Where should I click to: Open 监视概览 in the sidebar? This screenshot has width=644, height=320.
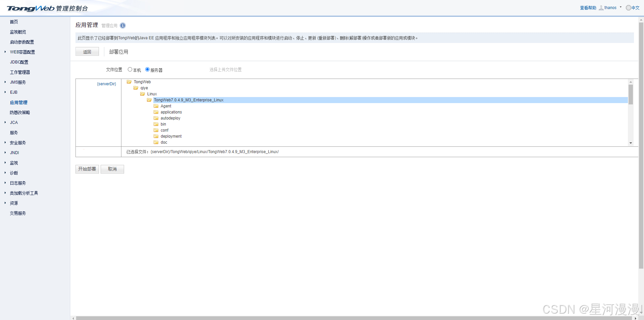[x=18, y=32]
